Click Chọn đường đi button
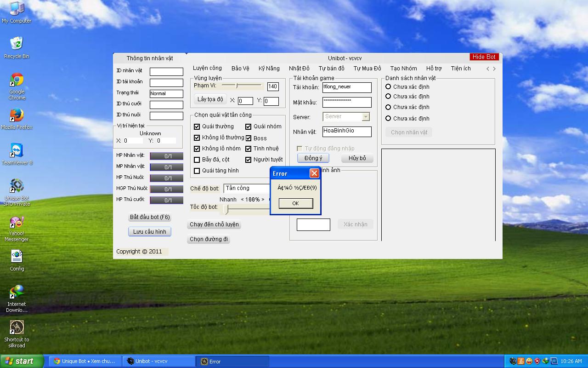Image resolution: width=588 pixels, height=368 pixels. pyautogui.click(x=209, y=239)
